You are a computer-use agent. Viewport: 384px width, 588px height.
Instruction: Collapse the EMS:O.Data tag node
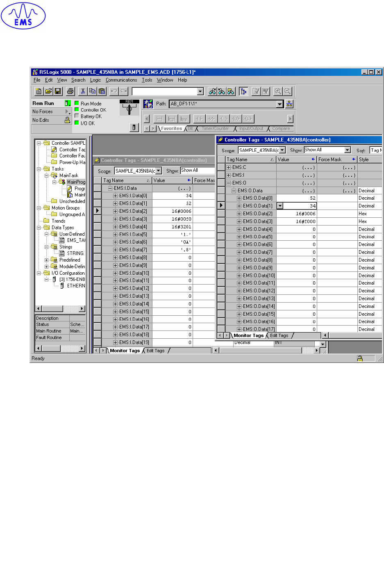coord(234,191)
